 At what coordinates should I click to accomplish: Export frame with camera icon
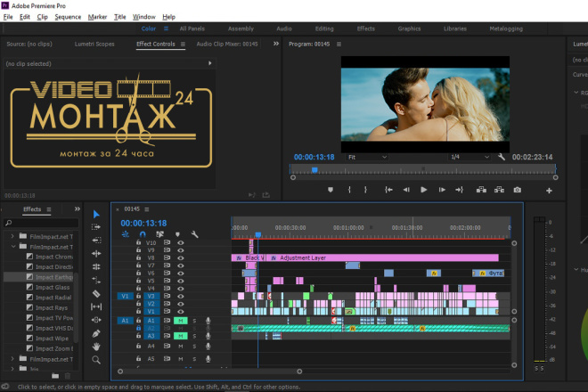coord(517,190)
